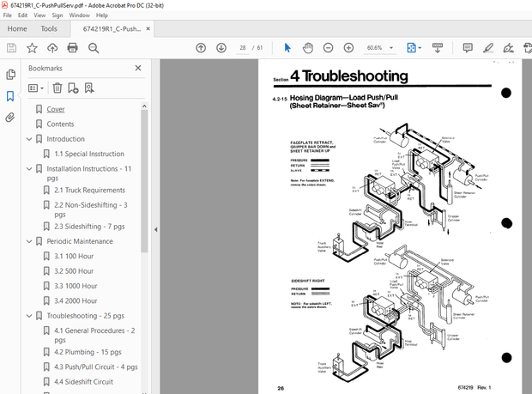Add file to starred favorites
This screenshot has width=532, height=394.
coord(32,48)
